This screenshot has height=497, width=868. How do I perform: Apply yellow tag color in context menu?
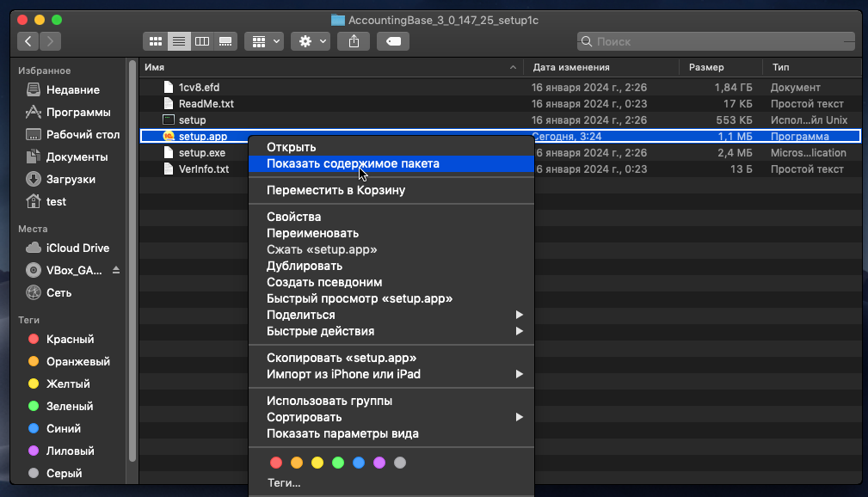pos(317,463)
